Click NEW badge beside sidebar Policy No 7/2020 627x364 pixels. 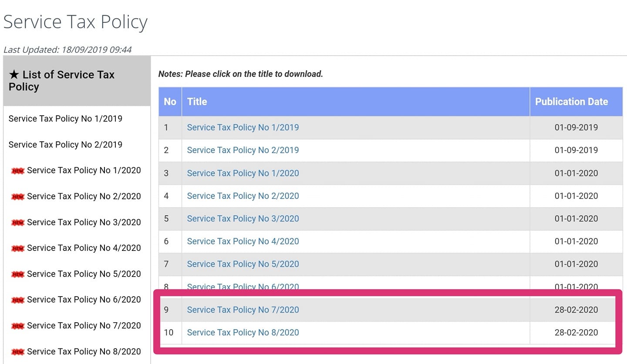[x=17, y=326]
